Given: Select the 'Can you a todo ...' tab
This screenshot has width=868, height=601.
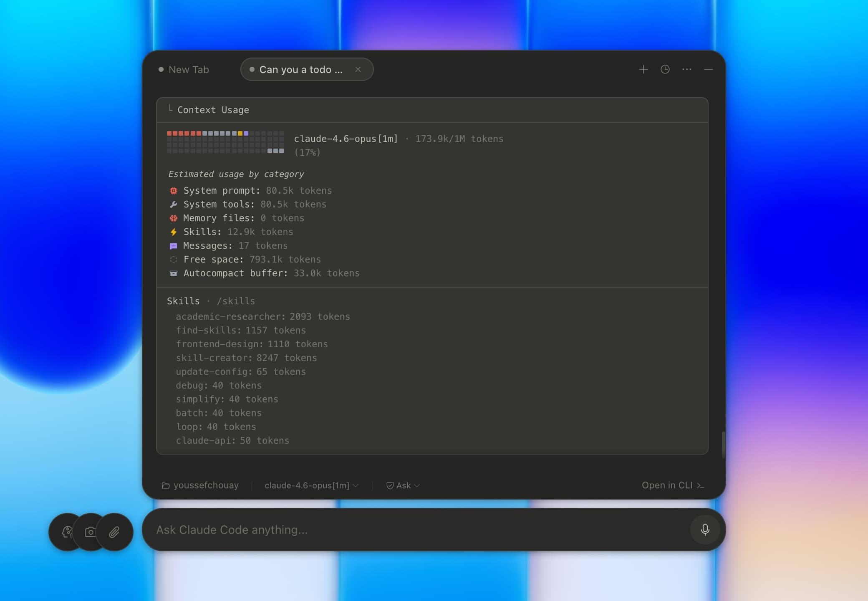Looking at the screenshot, I should (x=307, y=69).
